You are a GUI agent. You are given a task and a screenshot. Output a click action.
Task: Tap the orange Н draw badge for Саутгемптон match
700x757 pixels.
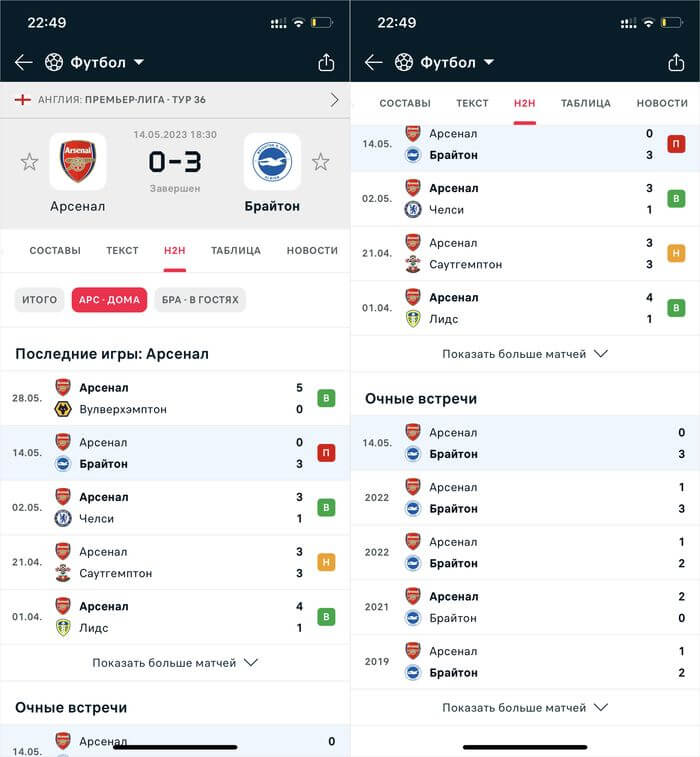[x=326, y=562]
